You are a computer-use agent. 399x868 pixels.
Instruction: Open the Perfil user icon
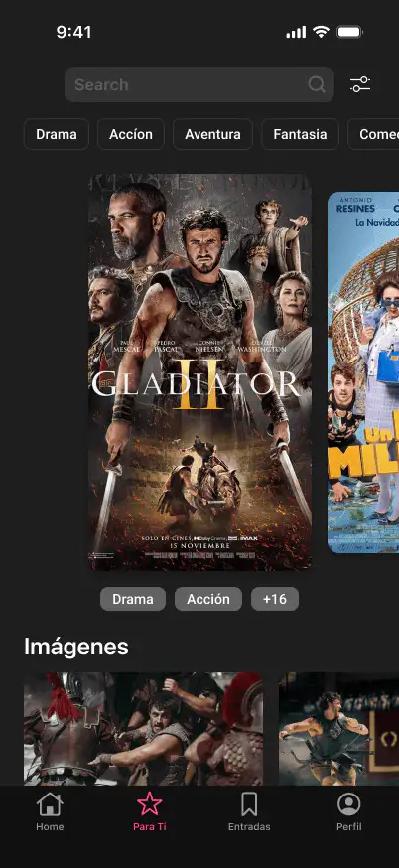click(x=349, y=803)
